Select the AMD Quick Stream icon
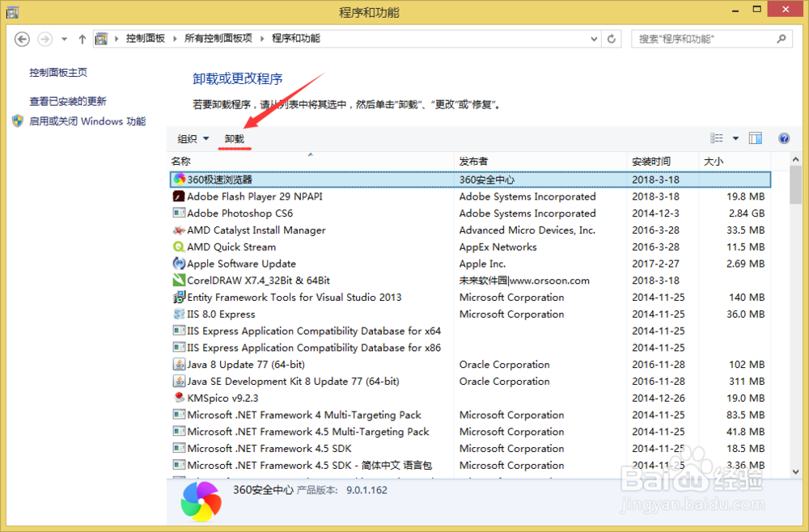 pos(179,247)
